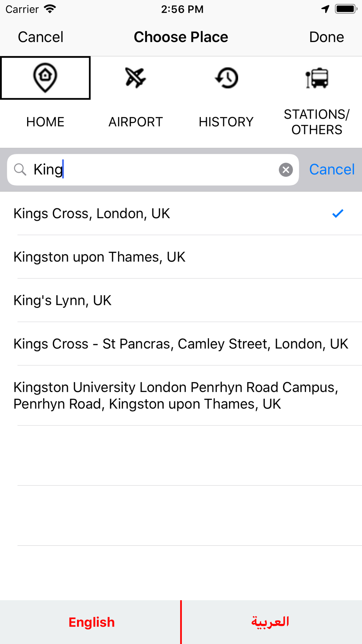Select the Airport plane icon
Screen dimensions: 362x644
point(135,78)
